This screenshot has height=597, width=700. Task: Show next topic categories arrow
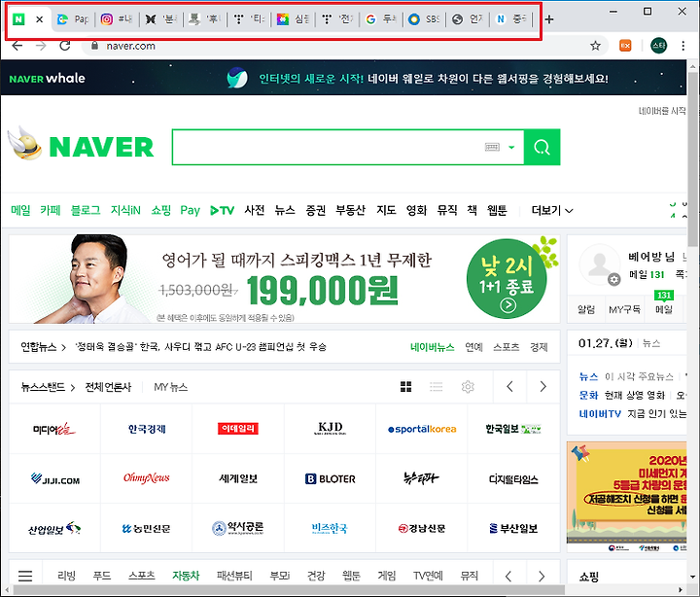(542, 576)
